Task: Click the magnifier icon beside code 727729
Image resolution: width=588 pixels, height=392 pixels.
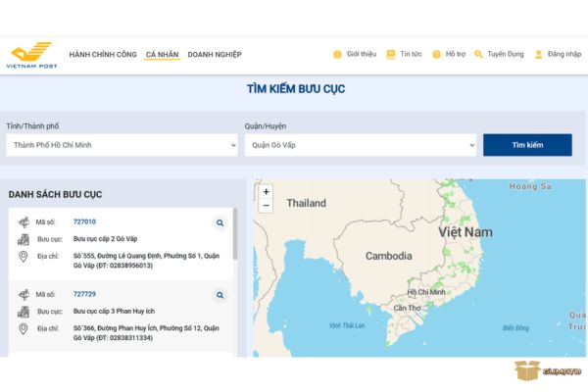Action: click(220, 294)
